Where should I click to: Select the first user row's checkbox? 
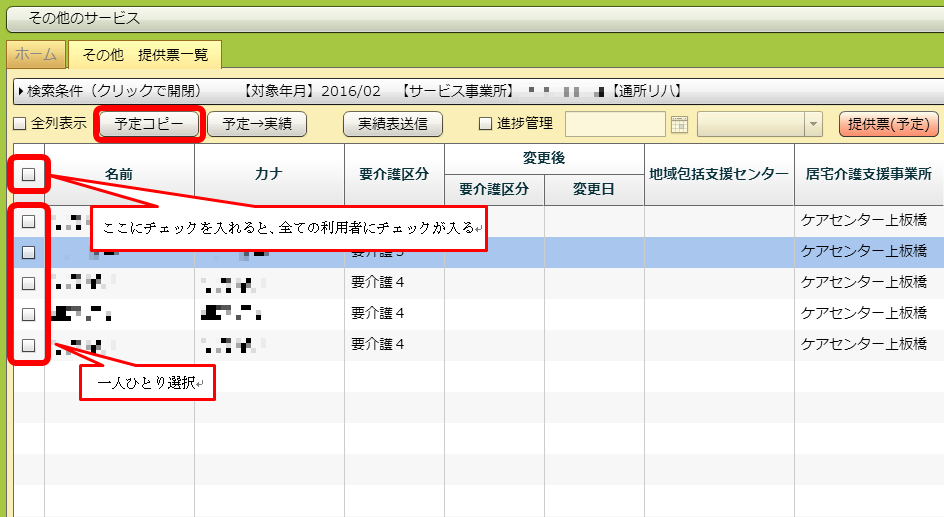29,221
